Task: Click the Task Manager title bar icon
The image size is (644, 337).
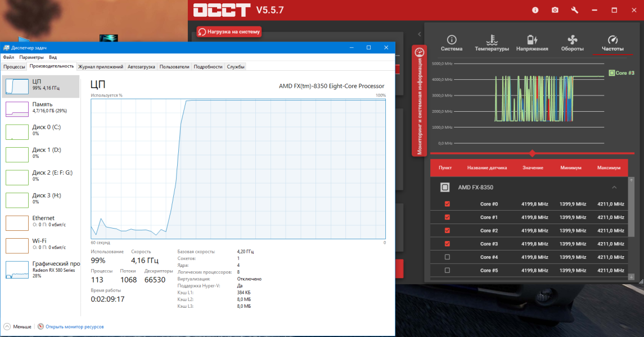Action: [7, 48]
